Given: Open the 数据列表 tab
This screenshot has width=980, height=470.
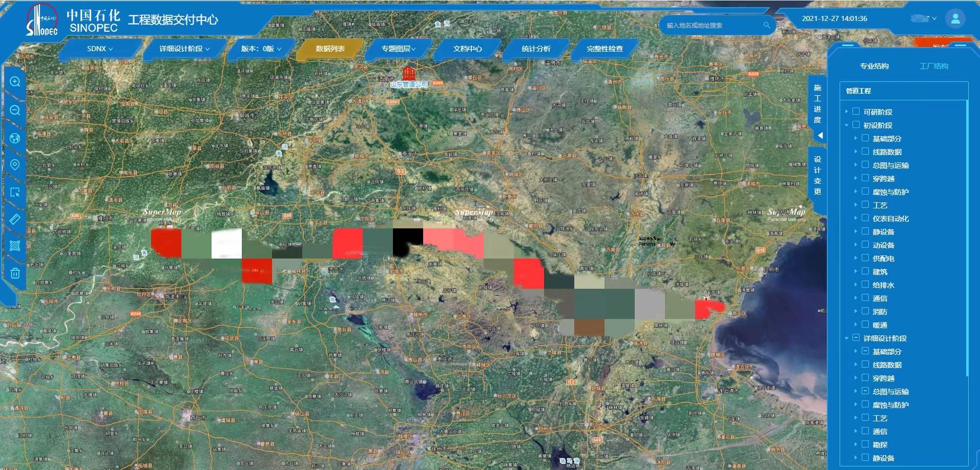Looking at the screenshot, I should click(x=330, y=49).
